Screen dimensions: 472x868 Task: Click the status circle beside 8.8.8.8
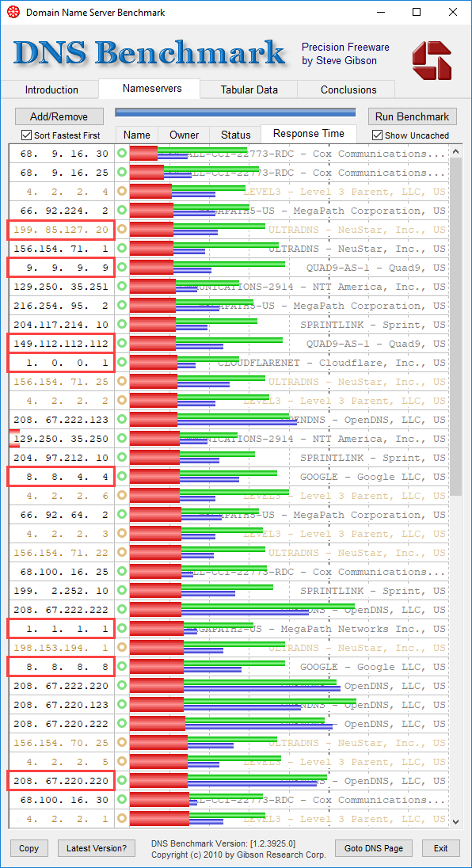(122, 667)
